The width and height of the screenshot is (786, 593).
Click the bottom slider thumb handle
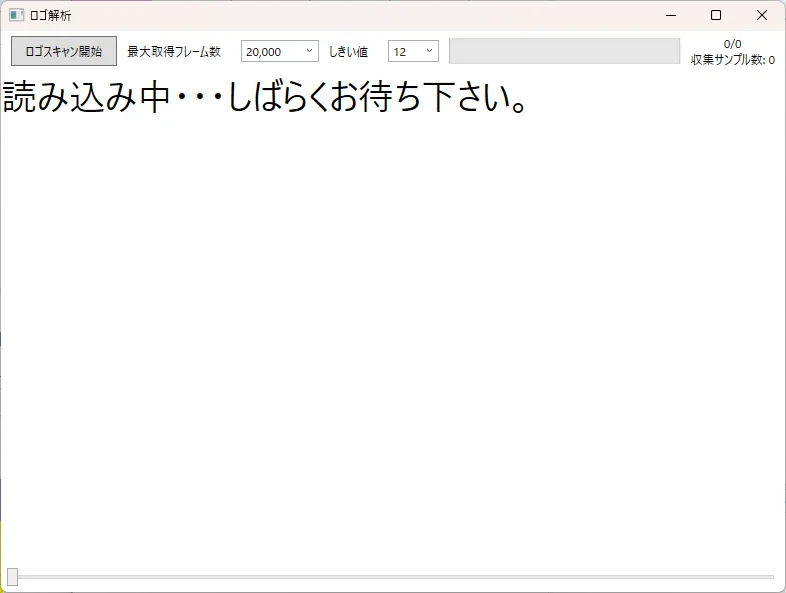pos(12,576)
